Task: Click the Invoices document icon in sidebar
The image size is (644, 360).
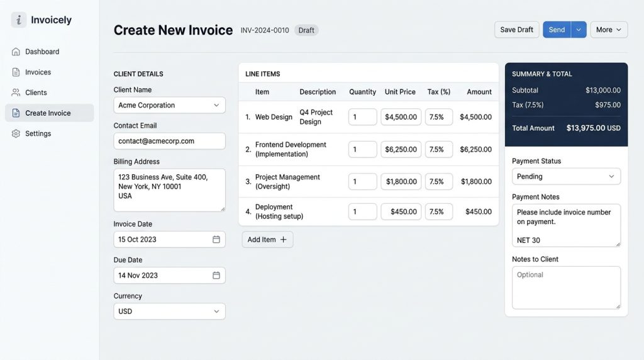Action: [x=16, y=72]
